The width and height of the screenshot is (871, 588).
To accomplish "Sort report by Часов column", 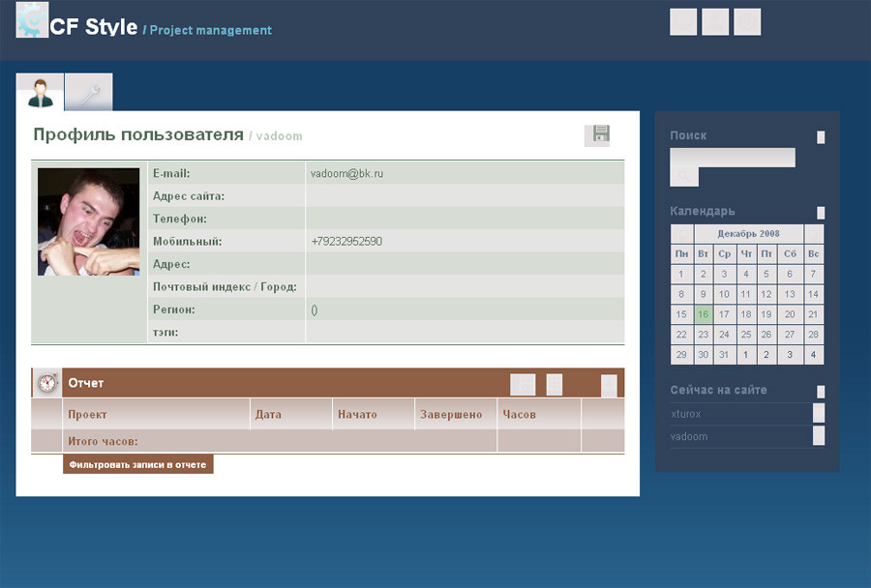I will (x=519, y=414).
